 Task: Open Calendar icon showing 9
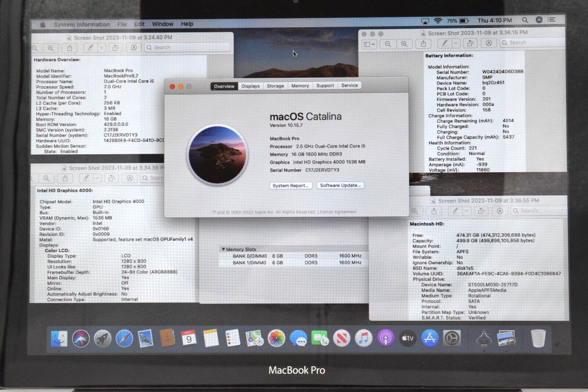click(189, 338)
